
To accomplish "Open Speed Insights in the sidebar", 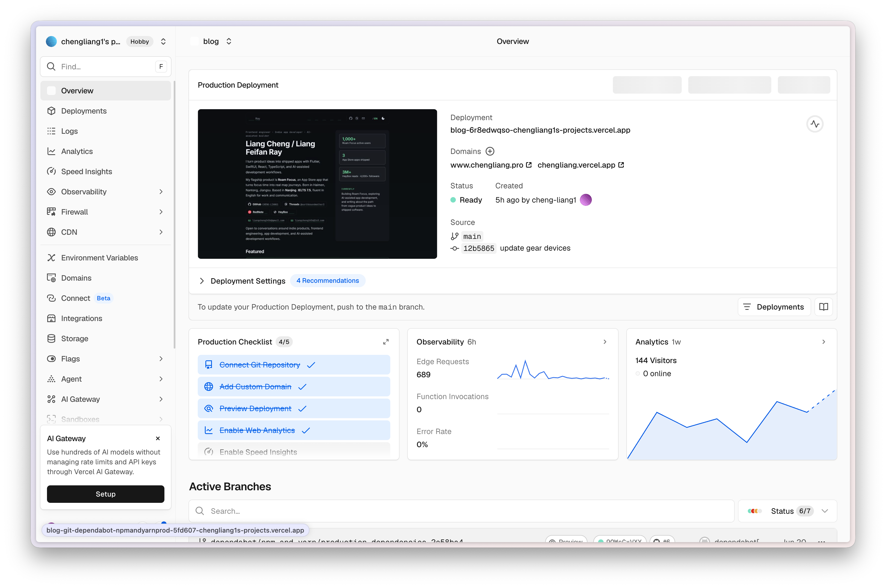I will pos(105,171).
